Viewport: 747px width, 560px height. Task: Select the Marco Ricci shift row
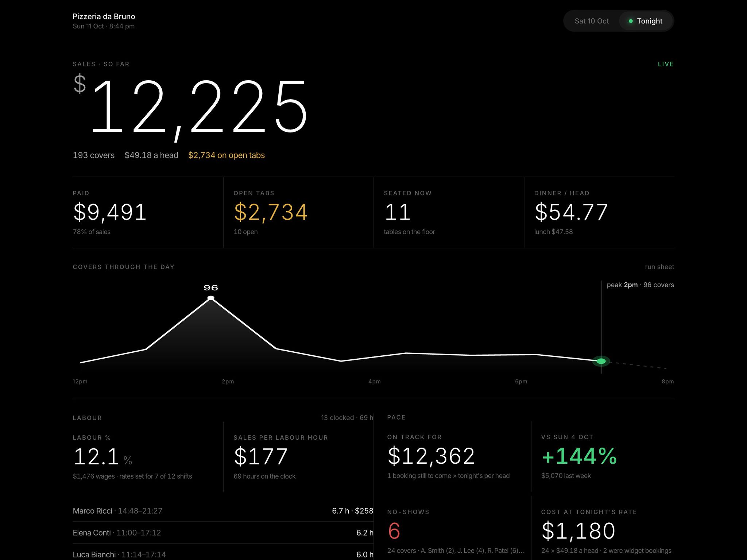coord(223,511)
